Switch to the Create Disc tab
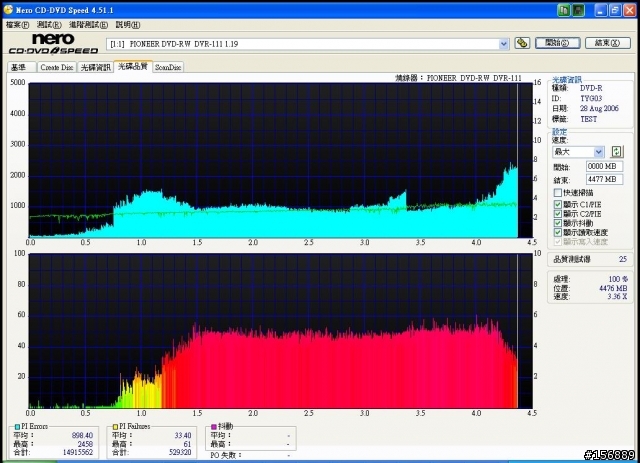This screenshot has height=463, width=640. coord(56,67)
